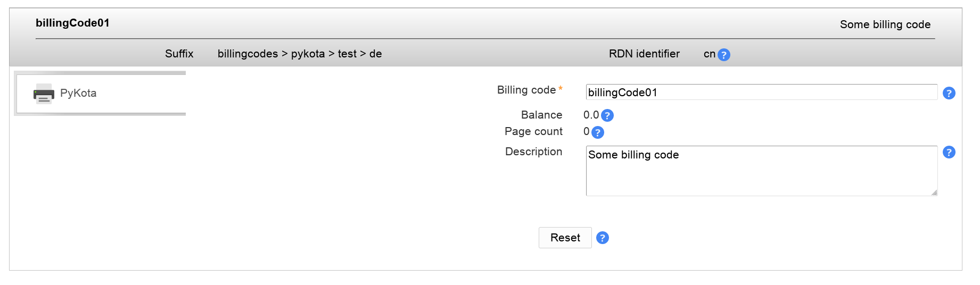Click the help icon beside RDN identifier cn
The height and width of the screenshot is (285, 980).
click(723, 55)
